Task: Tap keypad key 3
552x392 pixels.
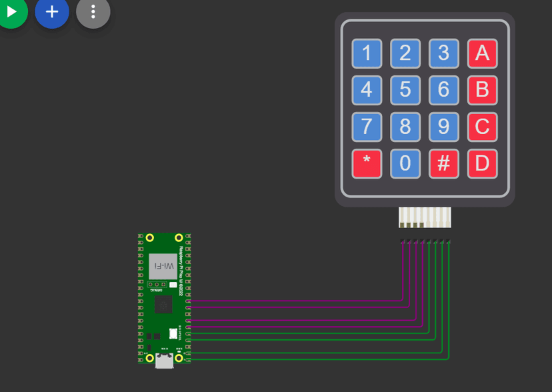Action: pos(443,53)
